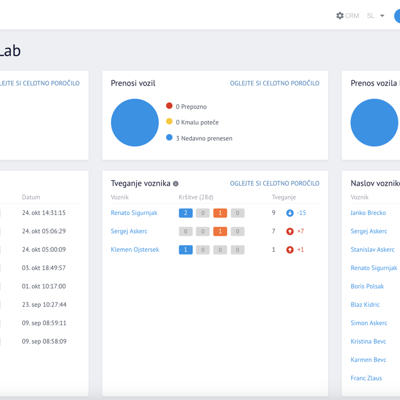Open the SL language dropdown arrow
This screenshot has height=400, width=400.
pyautogui.click(x=382, y=16)
